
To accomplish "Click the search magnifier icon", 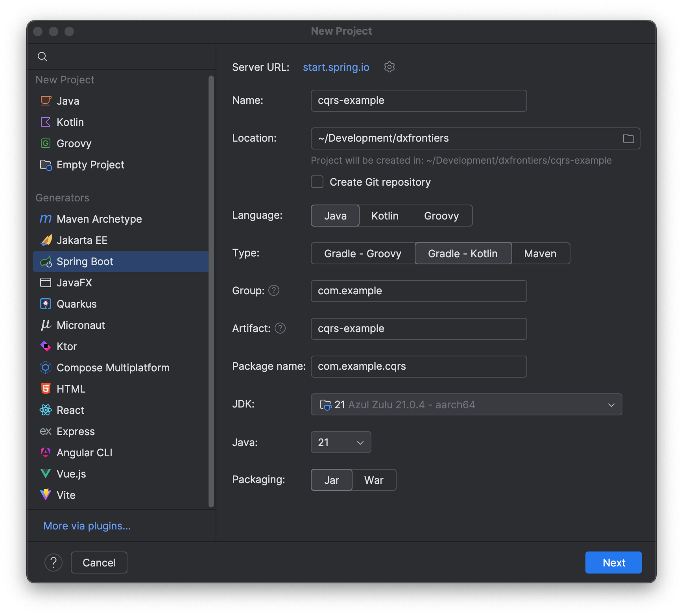I will tap(42, 57).
